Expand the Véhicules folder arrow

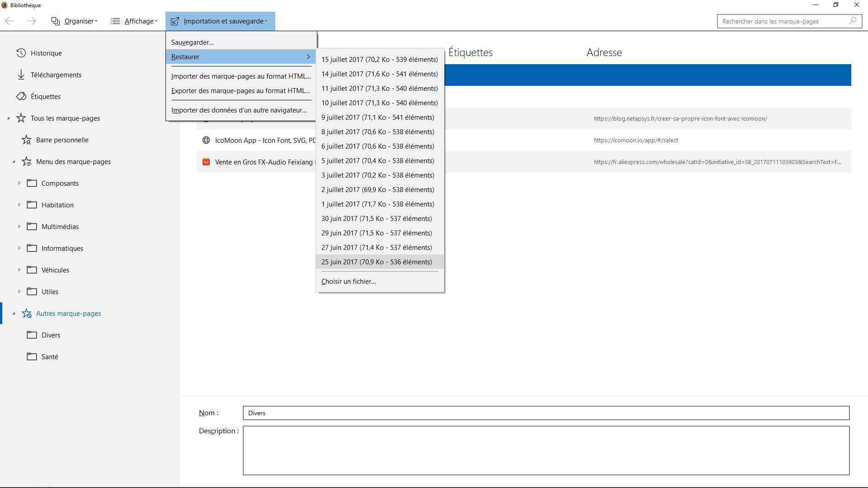(x=19, y=270)
